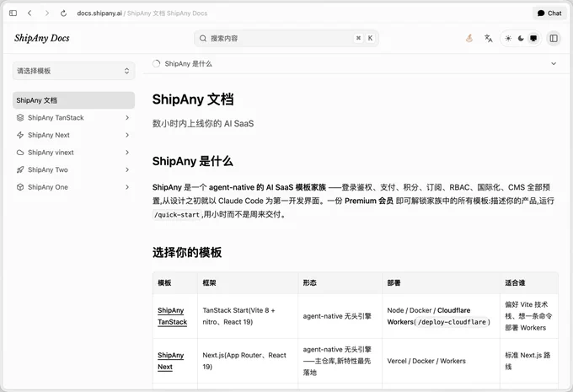Screen dimensions: 573x392
Task: Click the ShipAny TanStack layers icon
Action: pyautogui.click(x=20, y=118)
